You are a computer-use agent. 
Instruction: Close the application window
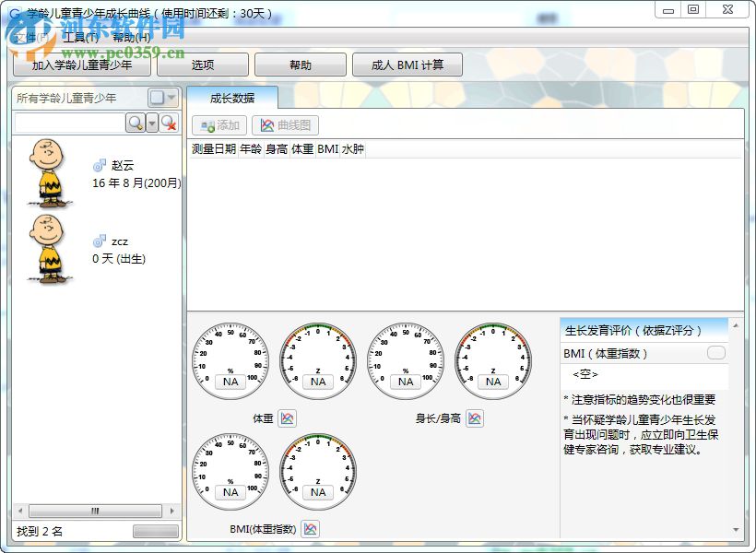[728, 10]
